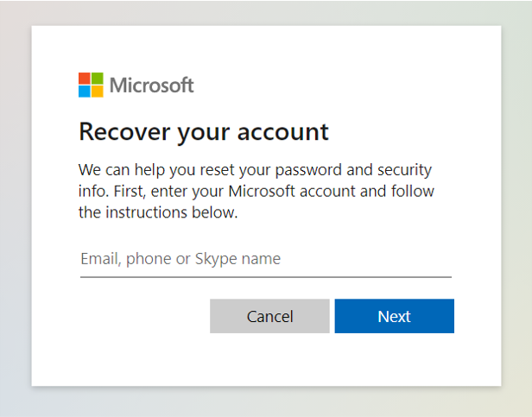Click the Microsoft wordmark text
Viewport: 532px width, 417px height.
(152, 85)
